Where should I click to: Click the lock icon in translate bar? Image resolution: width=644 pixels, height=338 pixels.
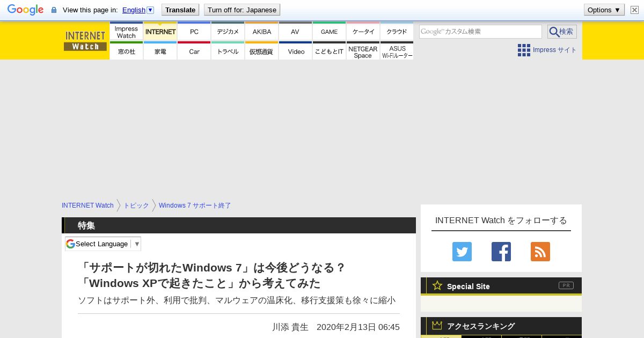coord(54,10)
